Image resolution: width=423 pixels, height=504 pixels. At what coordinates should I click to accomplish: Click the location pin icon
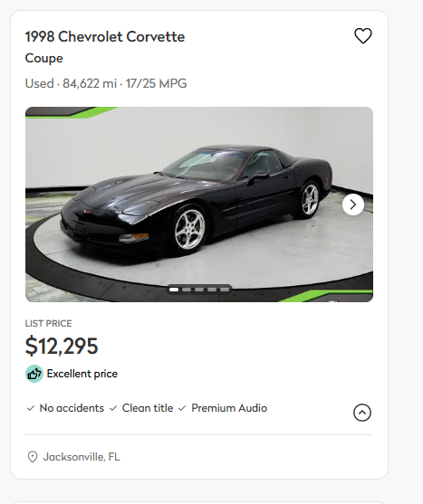pos(33,457)
